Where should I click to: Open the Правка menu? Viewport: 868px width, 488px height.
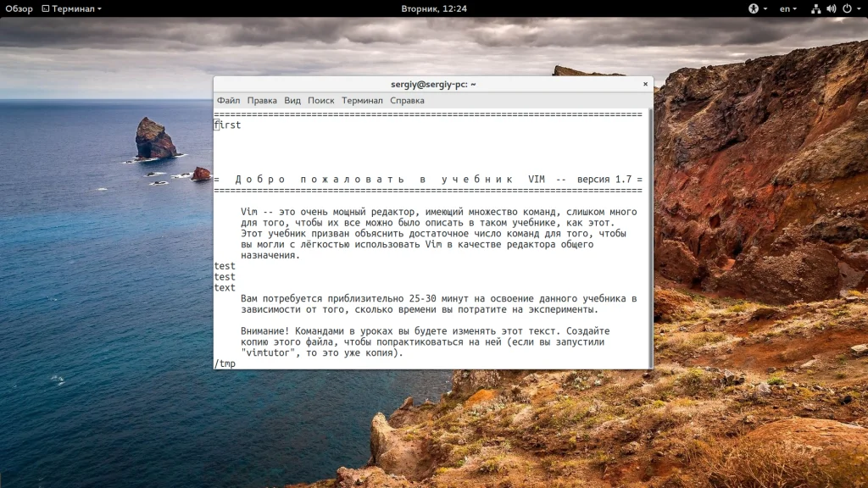click(262, 100)
